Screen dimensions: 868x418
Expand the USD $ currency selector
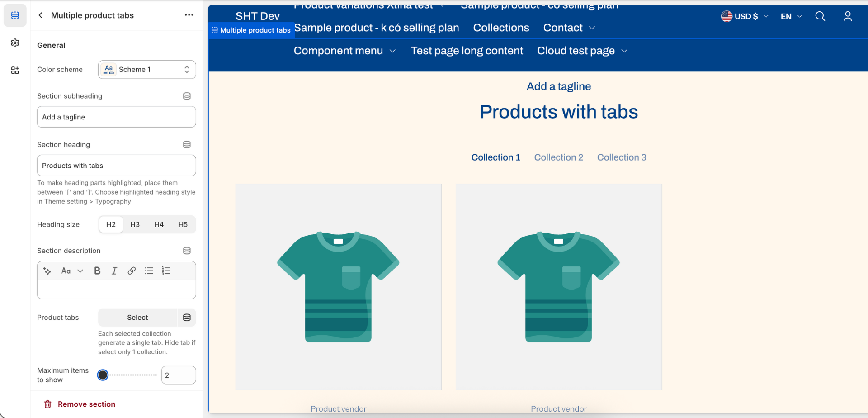pyautogui.click(x=745, y=16)
